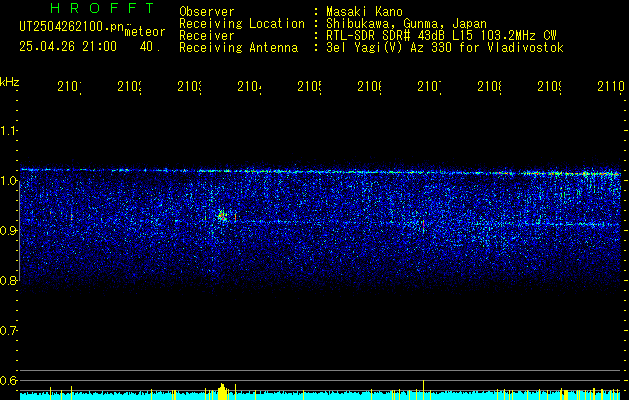Click the date stamp 25.04.26 21:00
Viewport: 629px width, 400px height.
(68, 47)
